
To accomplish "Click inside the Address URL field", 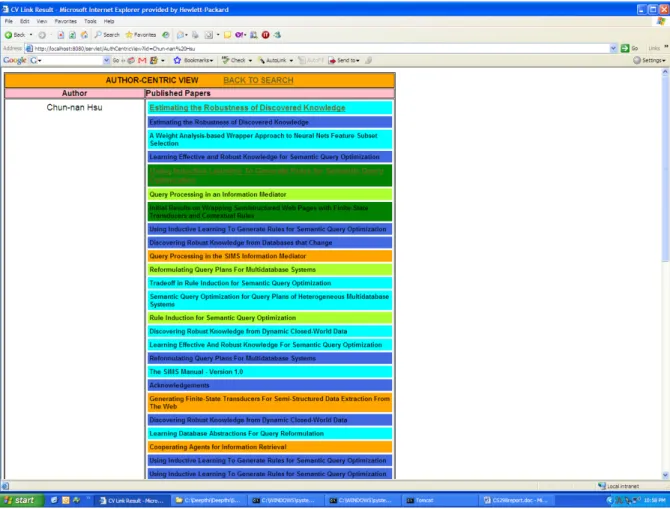I will coord(320,48).
